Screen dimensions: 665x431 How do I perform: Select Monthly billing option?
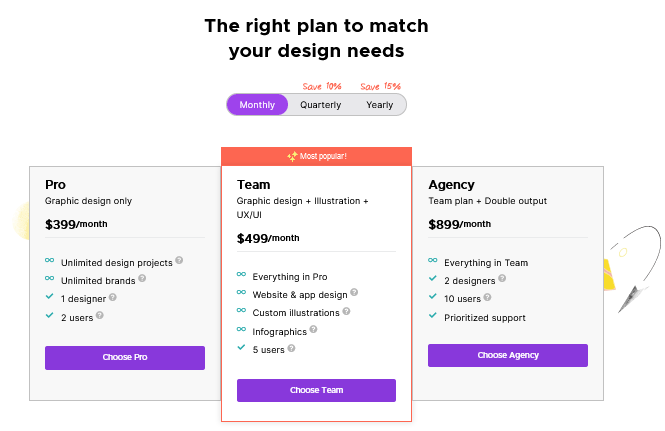click(x=257, y=105)
